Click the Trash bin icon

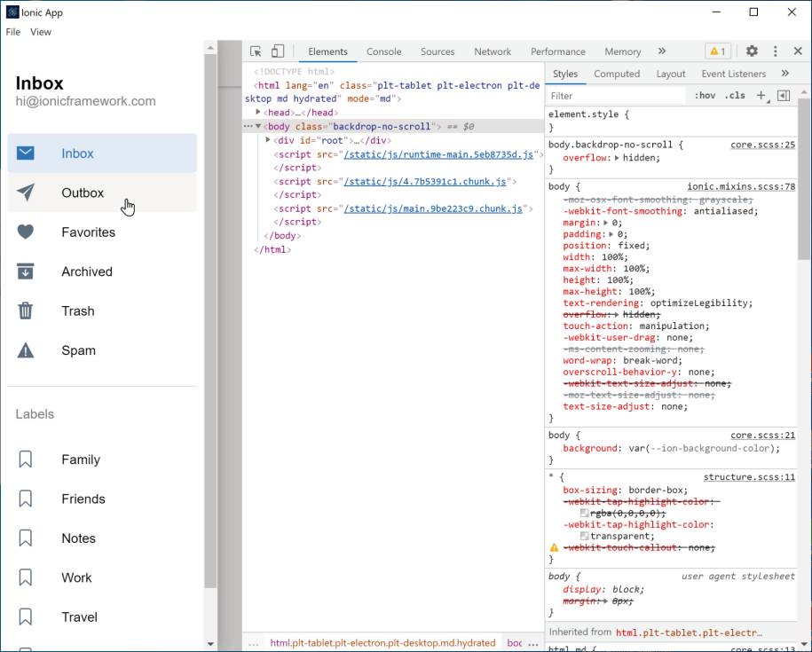click(26, 310)
